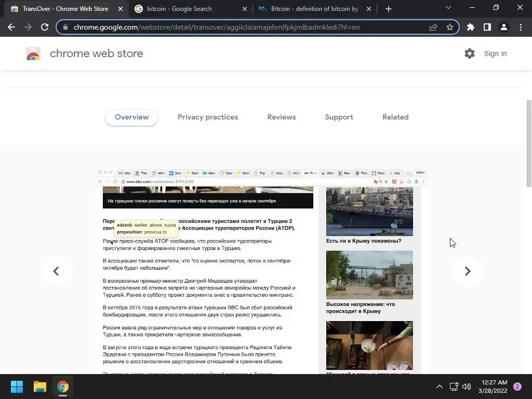Open a new tab
This screenshot has width=532, height=399.
[389, 9]
